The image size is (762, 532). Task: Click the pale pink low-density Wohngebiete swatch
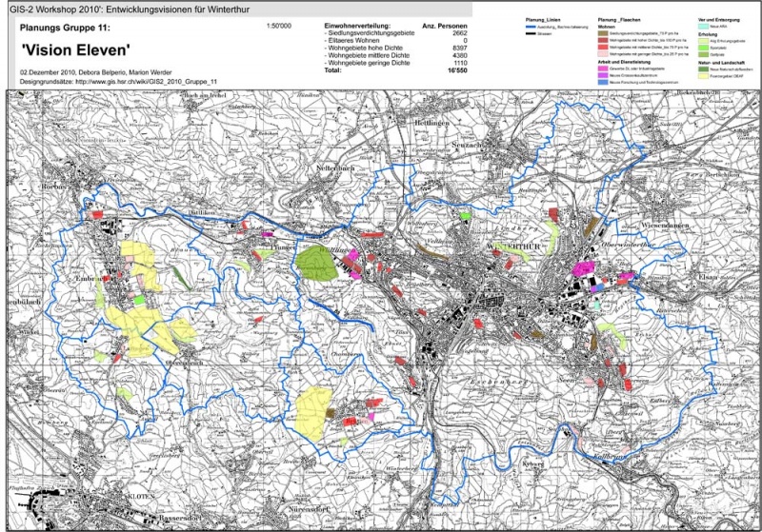pyautogui.click(x=603, y=54)
